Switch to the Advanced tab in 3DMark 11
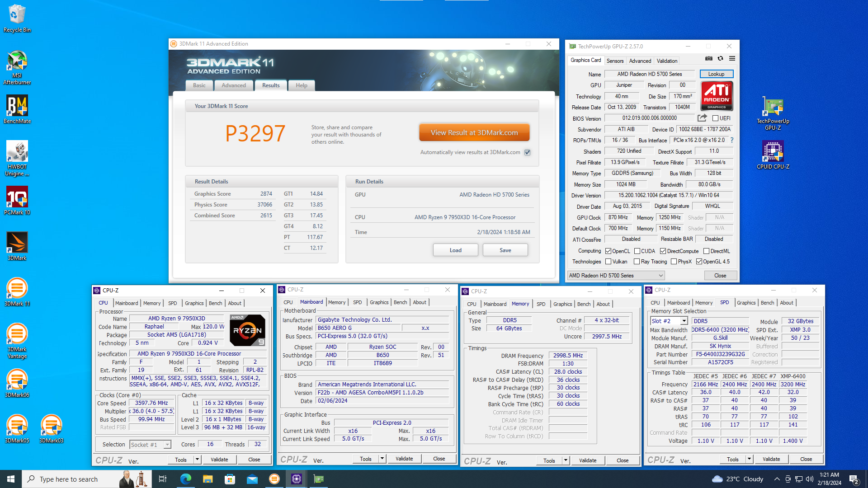 pos(234,85)
